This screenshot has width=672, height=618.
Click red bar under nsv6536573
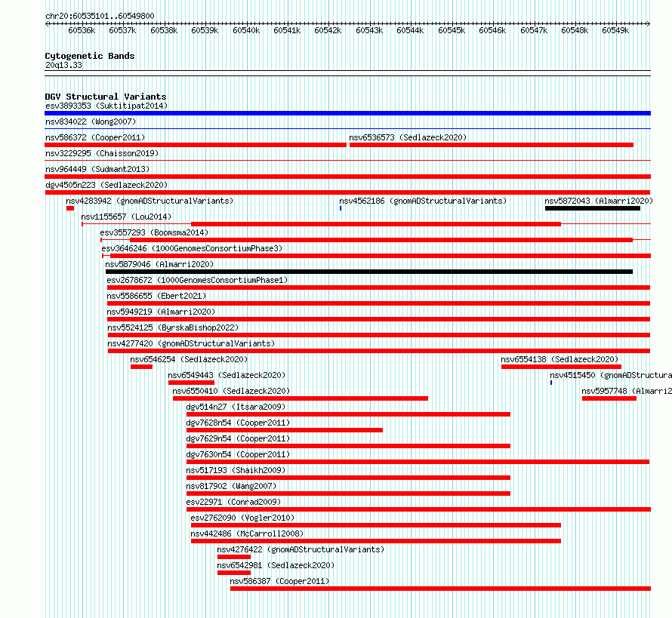[x=492, y=145]
